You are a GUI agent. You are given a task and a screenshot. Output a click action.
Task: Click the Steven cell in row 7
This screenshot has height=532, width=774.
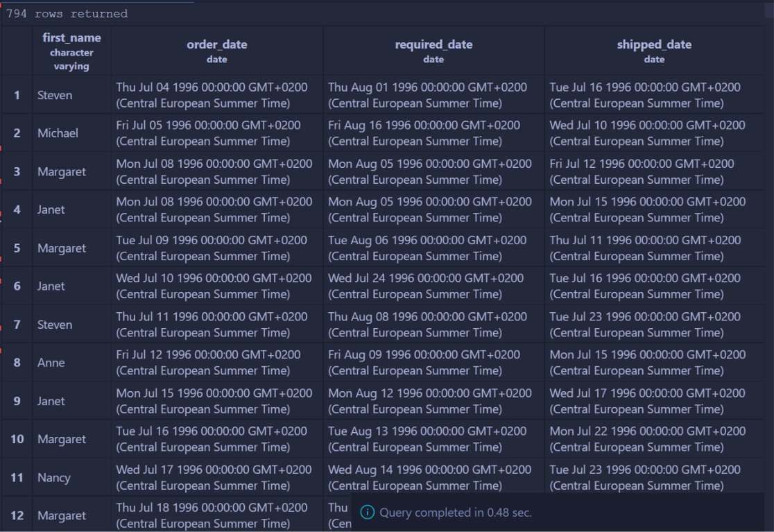coord(71,324)
